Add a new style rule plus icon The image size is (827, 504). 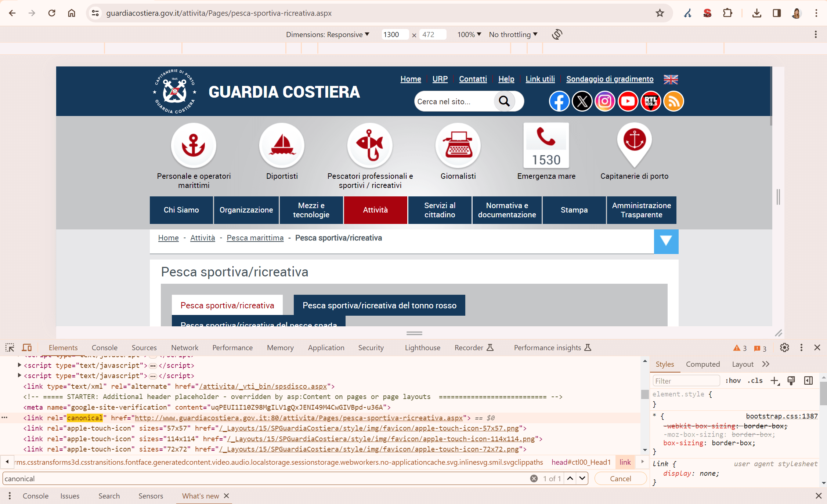(774, 381)
